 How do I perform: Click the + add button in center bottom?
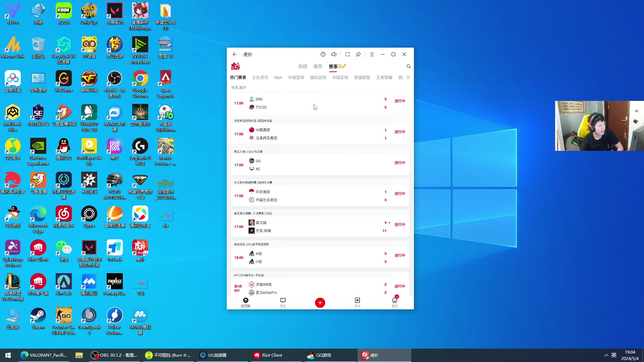320,303
